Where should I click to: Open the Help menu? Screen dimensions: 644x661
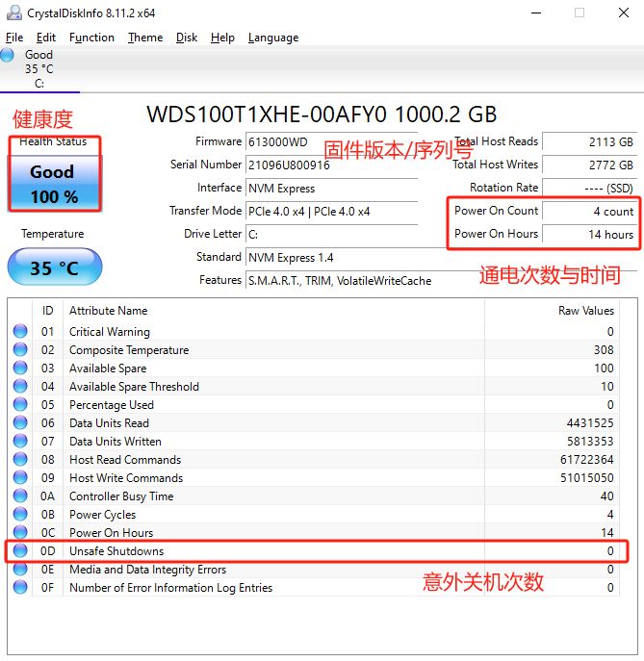pyautogui.click(x=222, y=38)
